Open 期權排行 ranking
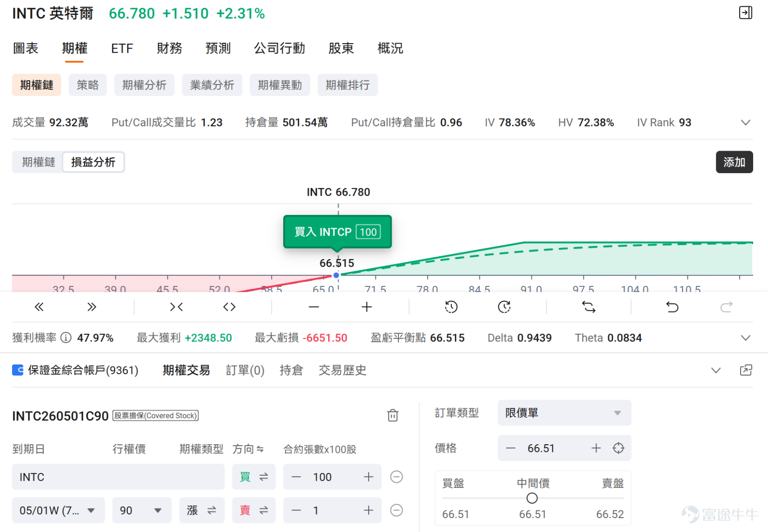Image resolution: width=768 pixels, height=532 pixels. (x=348, y=85)
